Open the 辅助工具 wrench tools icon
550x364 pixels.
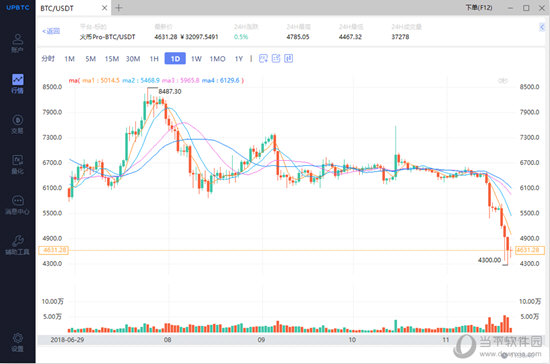[x=18, y=245]
